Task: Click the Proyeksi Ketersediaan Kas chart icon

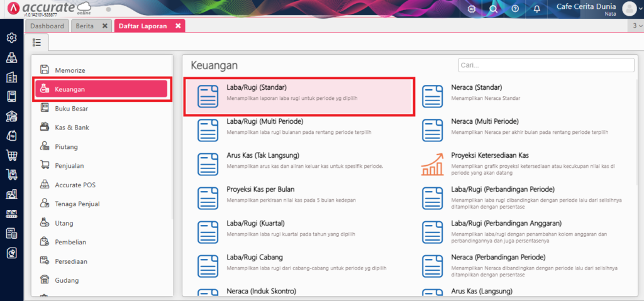Action: tap(432, 165)
